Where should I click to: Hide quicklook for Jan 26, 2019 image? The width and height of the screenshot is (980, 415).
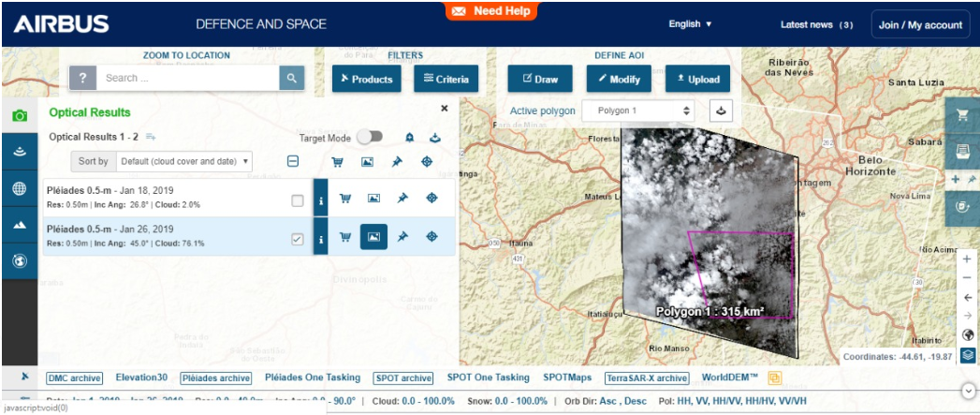(373, 237)
